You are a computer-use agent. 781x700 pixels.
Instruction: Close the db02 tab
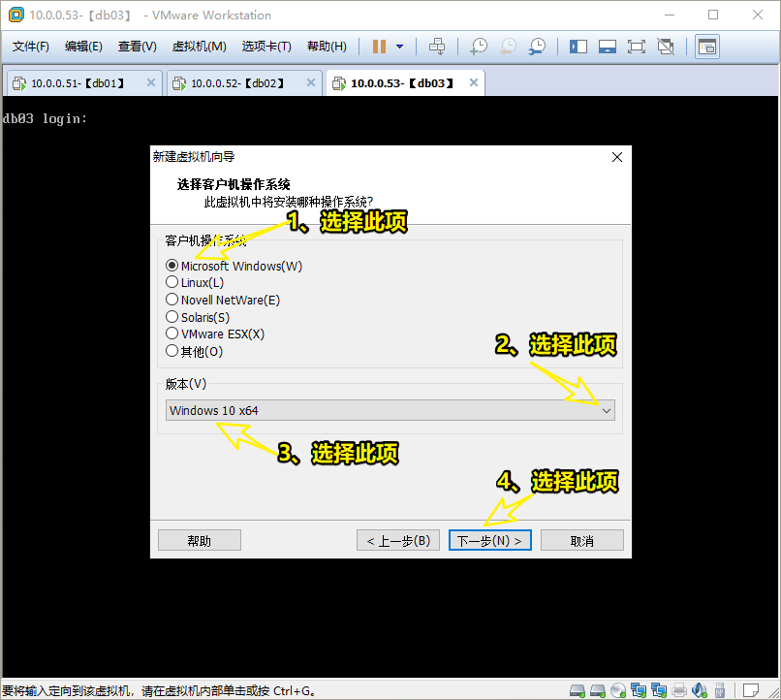[311, 82]
